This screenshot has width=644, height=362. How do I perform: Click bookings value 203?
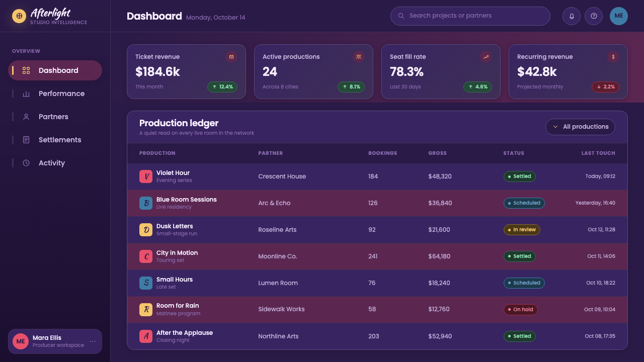(374, 336)
